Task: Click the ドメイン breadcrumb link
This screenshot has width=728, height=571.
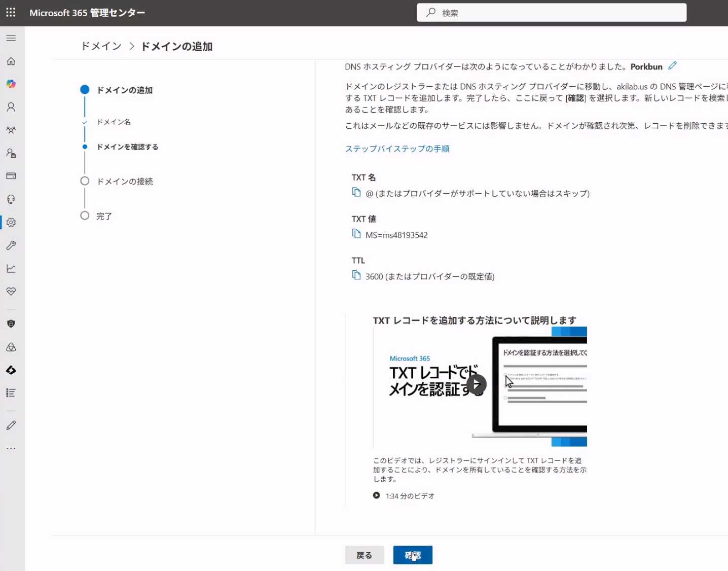Action: click(x=101, y=46)
